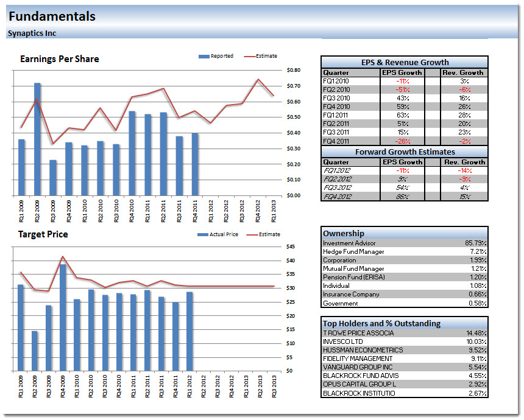Click the red Estimate legend in EPS chart
The height and width of the screenshot is (420, 524).
coord(261,56)
